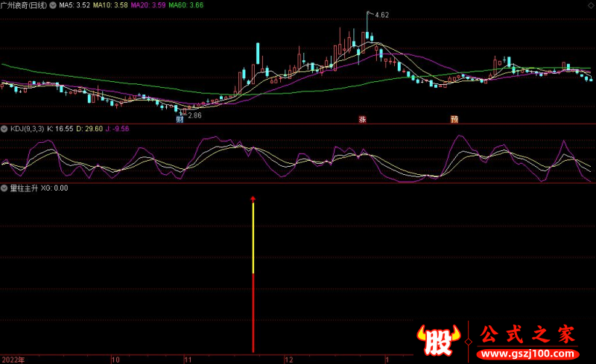
Task: Open the KDJ indicator dropdown arrow
Action: 4,129
